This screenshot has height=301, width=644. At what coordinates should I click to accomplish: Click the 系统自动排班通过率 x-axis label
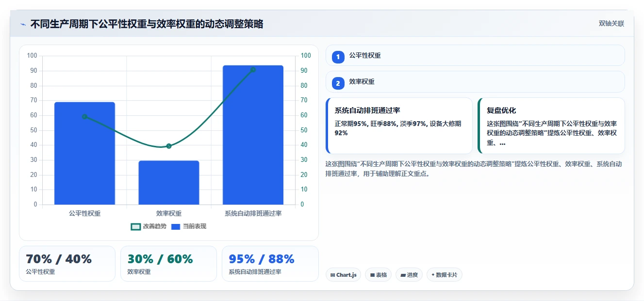click(x=253, y=213)
